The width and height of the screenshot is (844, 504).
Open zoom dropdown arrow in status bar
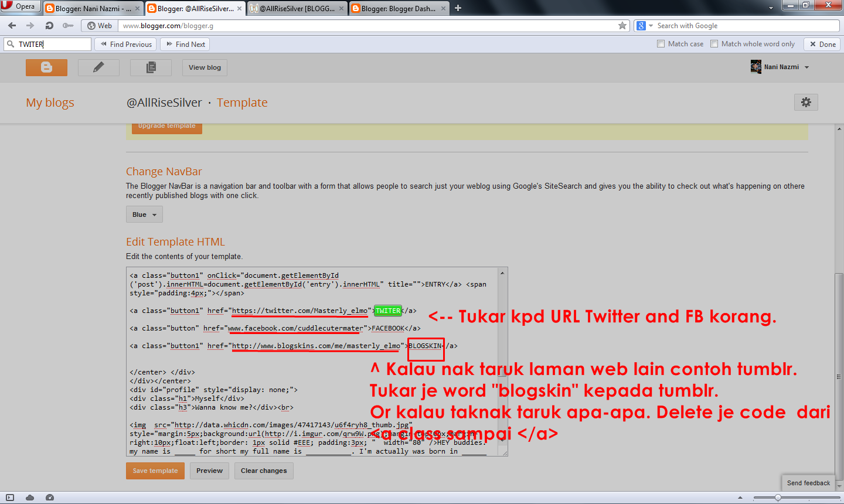click(x=740, y=498)
